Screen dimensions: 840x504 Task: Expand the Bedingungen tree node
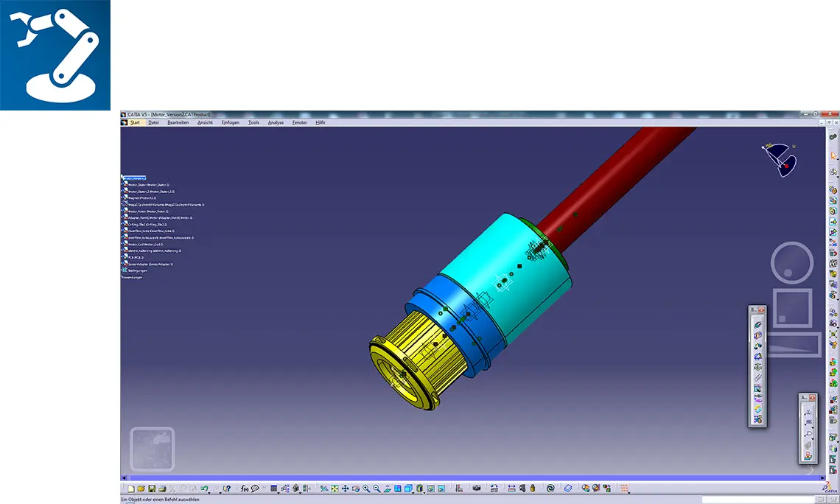click(122, 270)
